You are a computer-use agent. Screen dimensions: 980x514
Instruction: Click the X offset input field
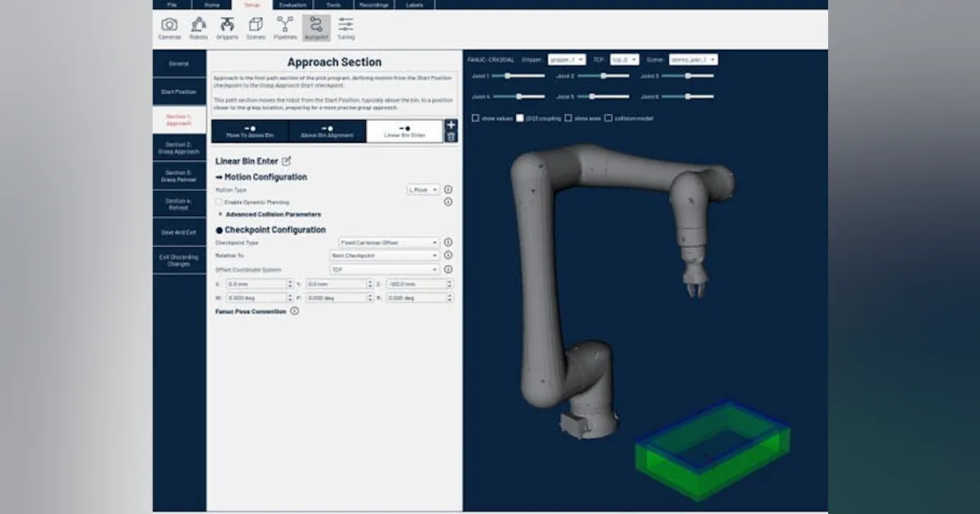coord(258,284)
